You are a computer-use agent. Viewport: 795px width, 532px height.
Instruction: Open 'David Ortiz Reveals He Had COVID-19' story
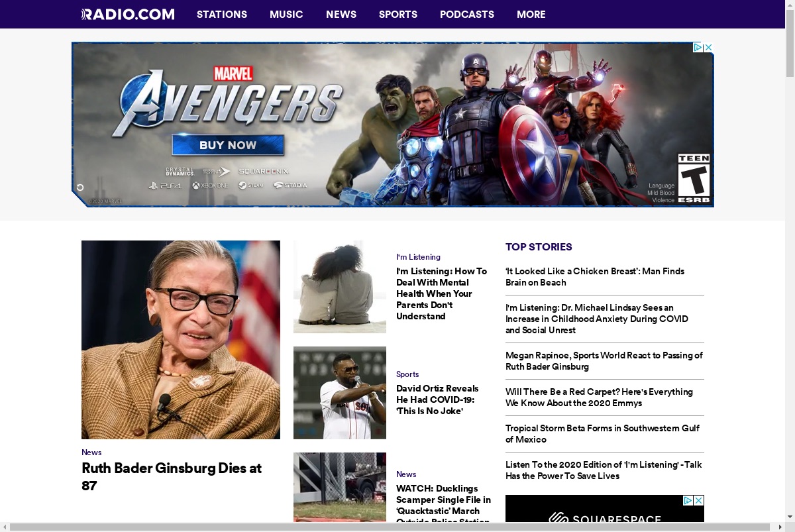(x=437, y=399)
